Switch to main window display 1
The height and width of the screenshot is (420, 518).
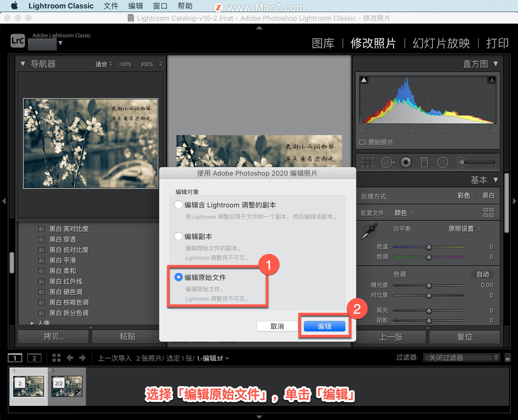point(15,358)
